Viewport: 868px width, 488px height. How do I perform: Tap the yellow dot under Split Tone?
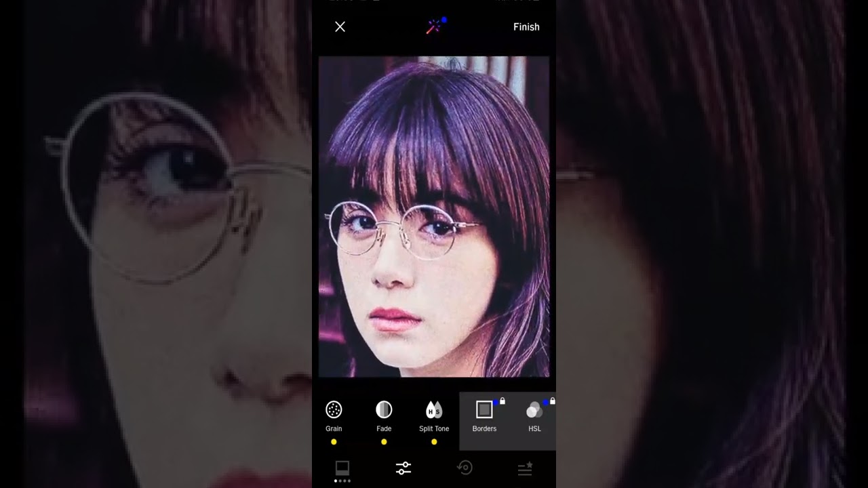(434, 442)
